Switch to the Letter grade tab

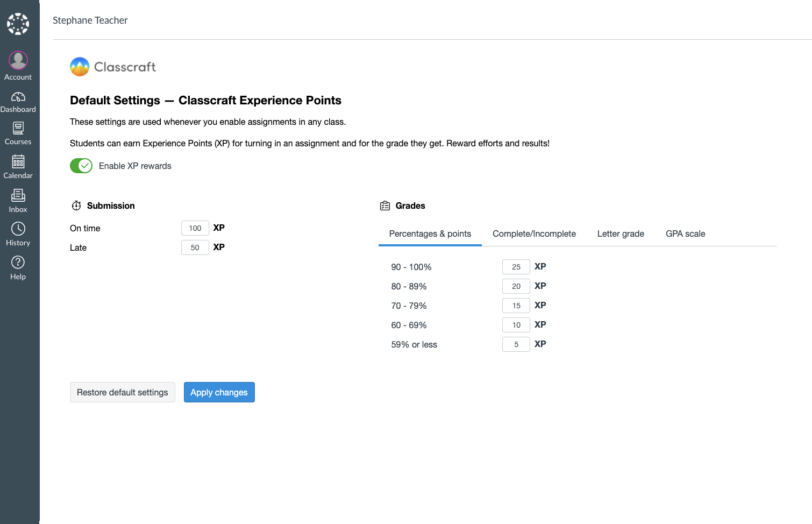click(621, 233)
